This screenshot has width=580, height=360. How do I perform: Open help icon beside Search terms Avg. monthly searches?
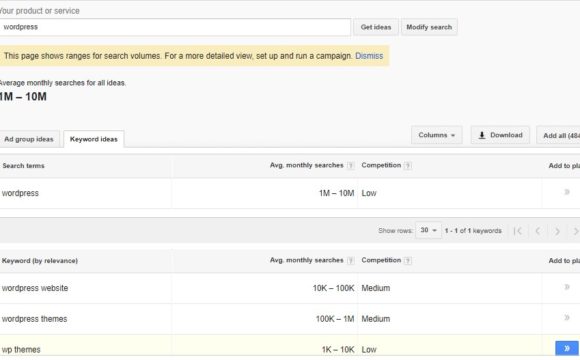[x=350, y=165]
